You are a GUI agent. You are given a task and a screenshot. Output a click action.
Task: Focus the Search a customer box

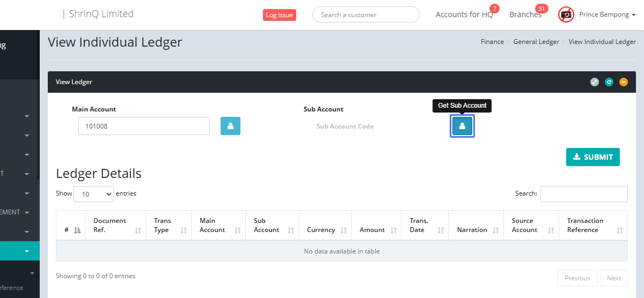365,14
